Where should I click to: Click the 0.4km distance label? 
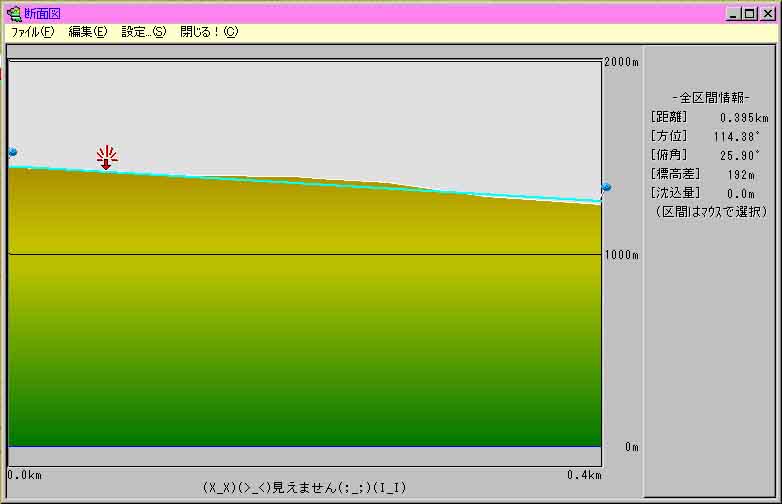pos(584,475)
